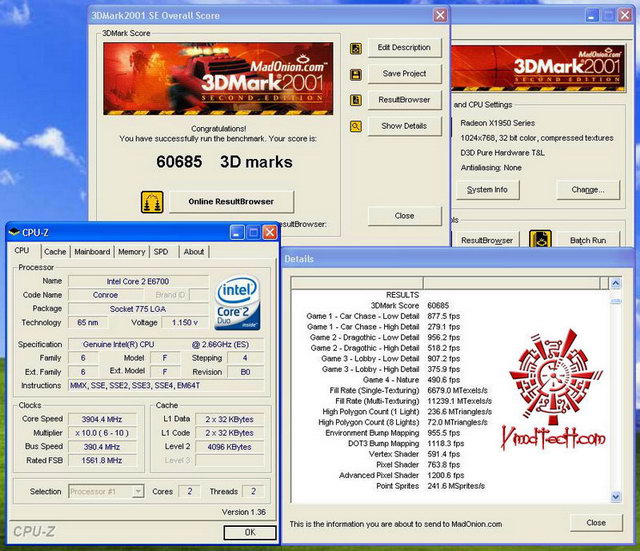Click the Intel Core 2 Duo logo

[x=237, y=302]
